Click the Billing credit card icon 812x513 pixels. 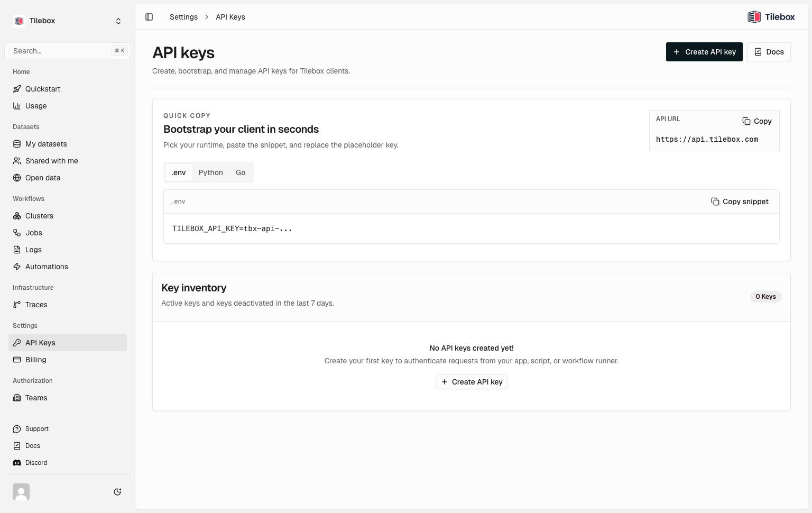tap(17, 360)
